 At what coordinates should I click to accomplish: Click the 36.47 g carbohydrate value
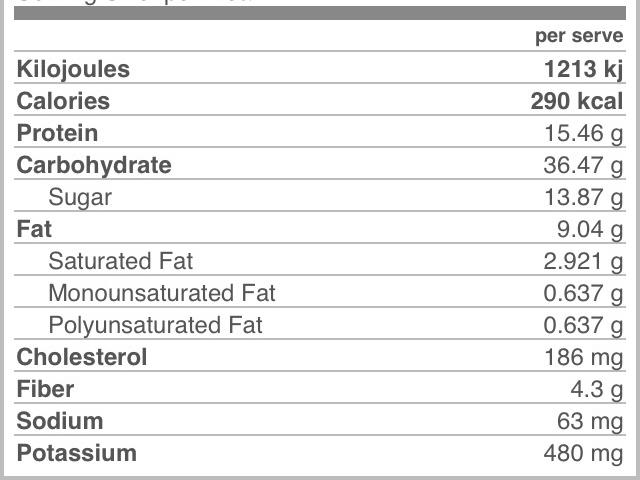click(583, 165)
